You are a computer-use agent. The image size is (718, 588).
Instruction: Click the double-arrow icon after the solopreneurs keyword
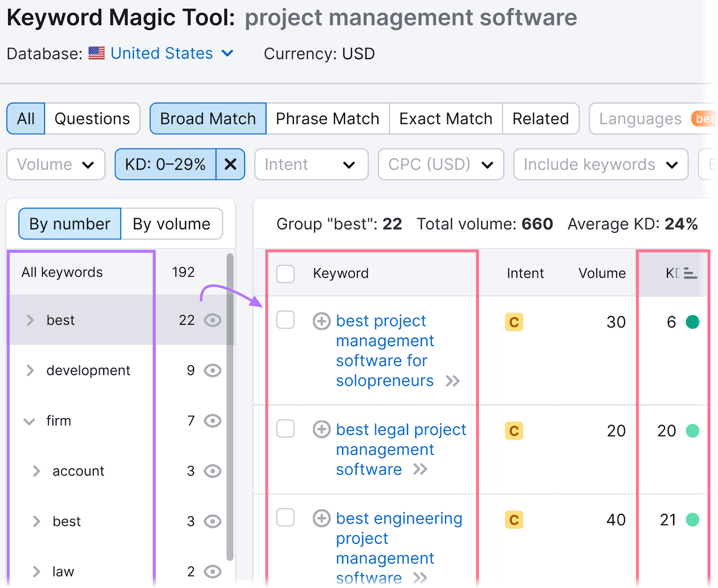pyautogui.click(x=453, y=381)
